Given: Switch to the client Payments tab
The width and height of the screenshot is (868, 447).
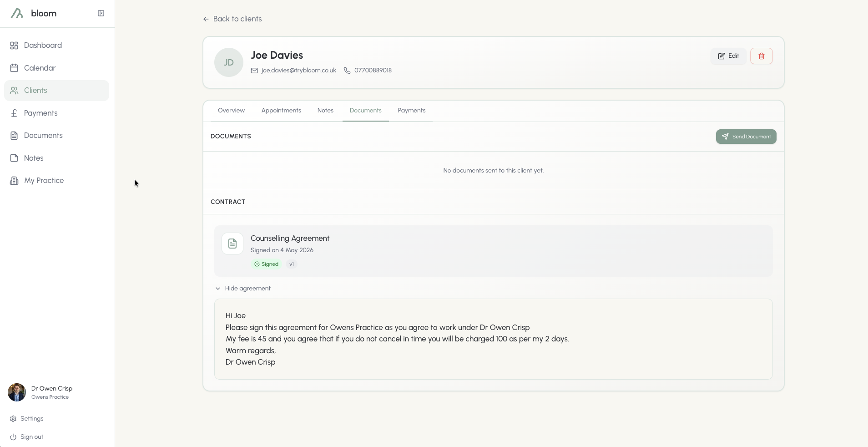Looking at the screenshot, I should pos(412,111).
